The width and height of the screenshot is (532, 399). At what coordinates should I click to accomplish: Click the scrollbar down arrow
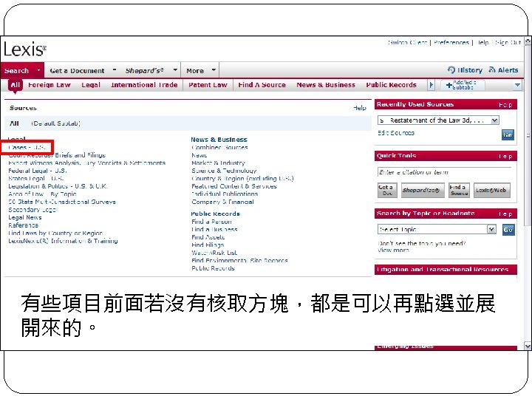[528, 346]
